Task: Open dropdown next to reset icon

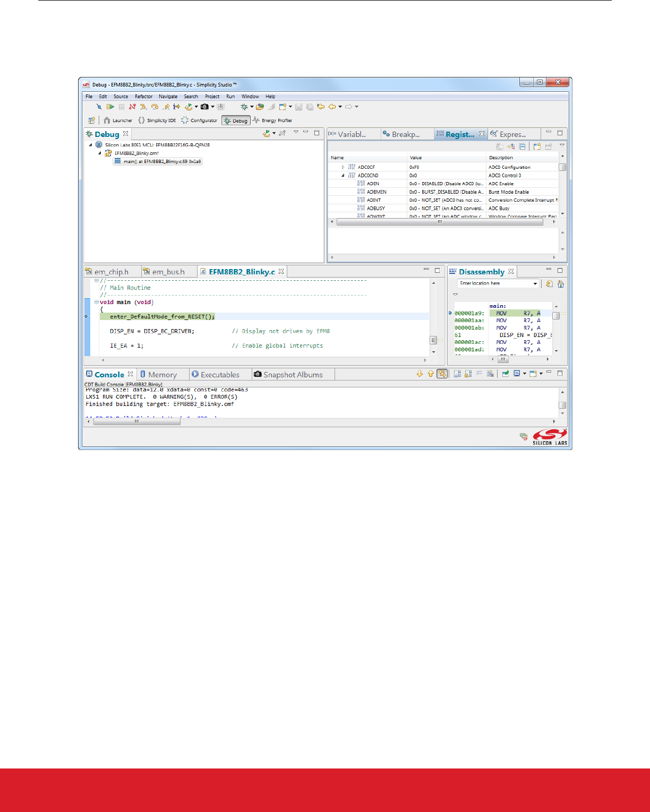Action: click(x=196, y=107)
